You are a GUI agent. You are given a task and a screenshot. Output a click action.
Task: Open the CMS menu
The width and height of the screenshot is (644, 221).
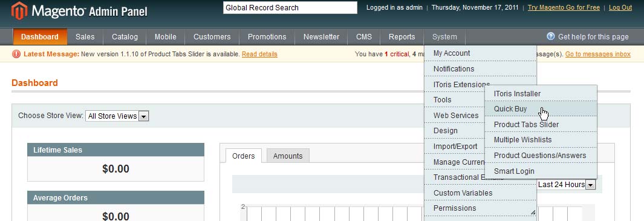click(x=364, y=36)
